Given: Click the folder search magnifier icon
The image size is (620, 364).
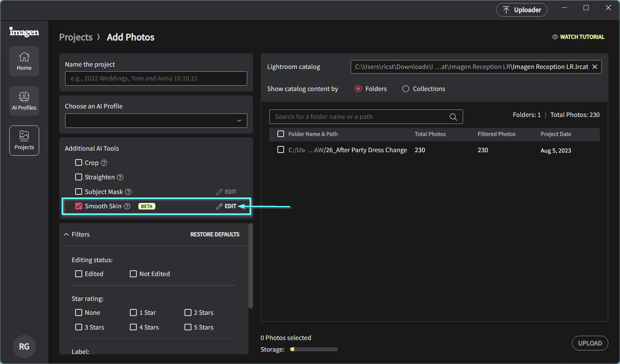Looking at the screenshot, I should (x=453, y=117).
